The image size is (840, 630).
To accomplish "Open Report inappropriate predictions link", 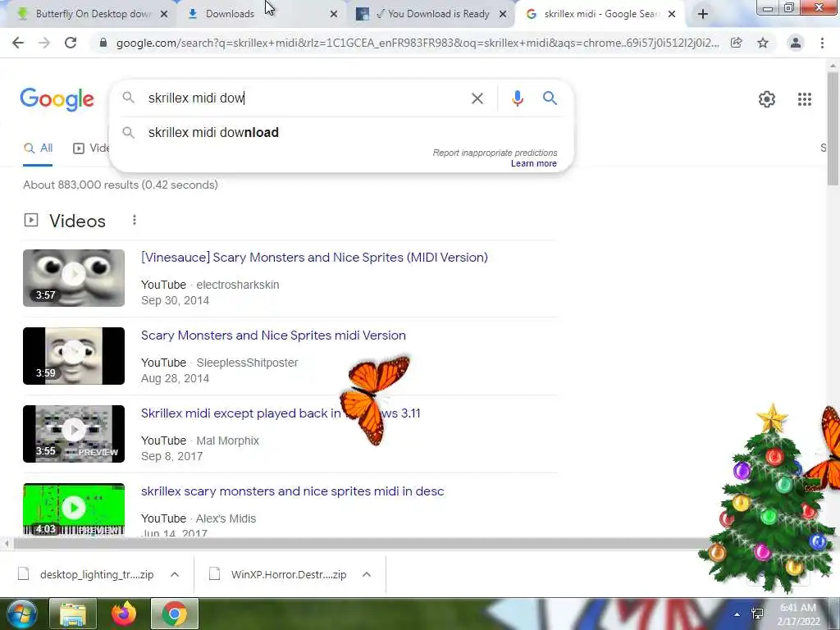I will click(495, 153).
